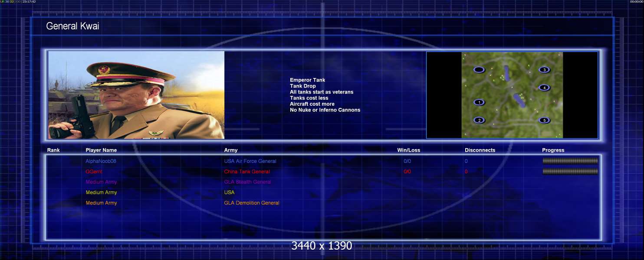This screenshot has width=644, height=260.
Task: Click the China Tank General army entry
Action: pos(246,172)
